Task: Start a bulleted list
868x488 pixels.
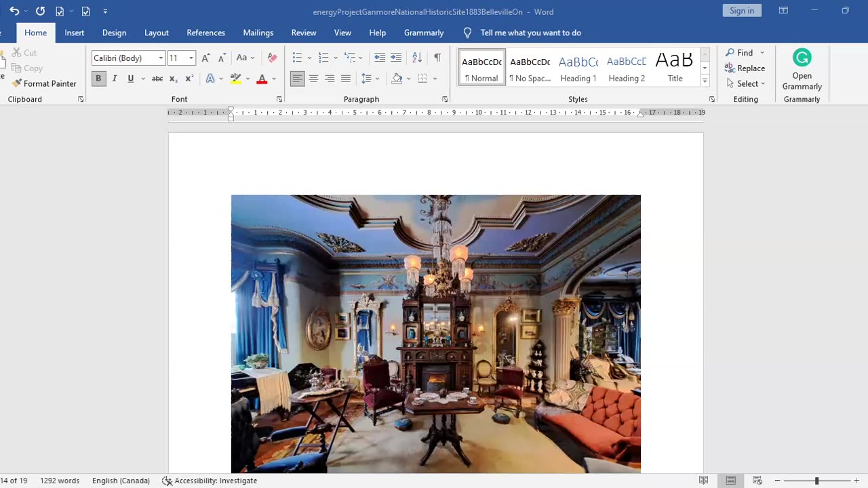Action: pyautogui.click(x=297, y=58)
